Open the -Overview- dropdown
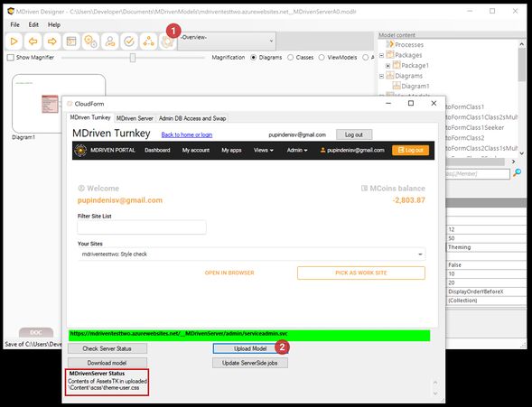The height and width of the screenshot is (407, 532). [227, 42]
